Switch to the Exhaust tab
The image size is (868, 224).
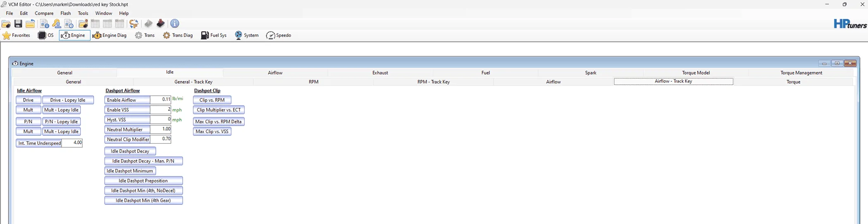pyautogui.click(x=380, y=73)
